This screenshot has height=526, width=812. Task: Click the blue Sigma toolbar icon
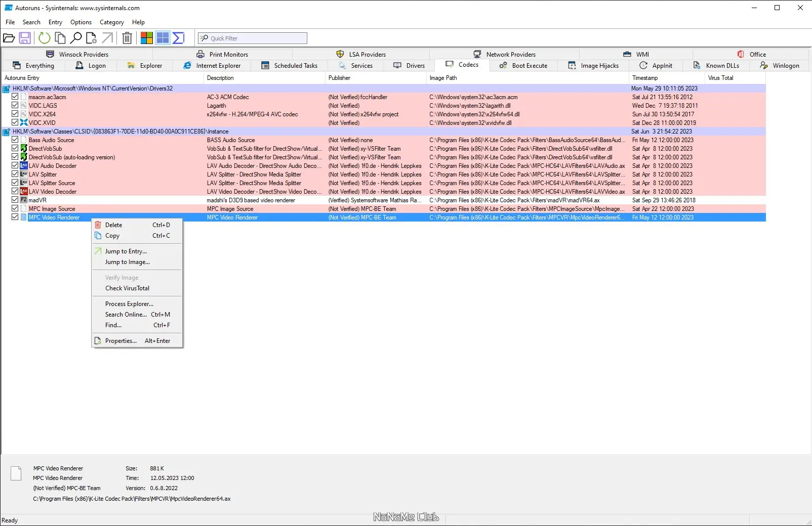(x=178, y=38)
